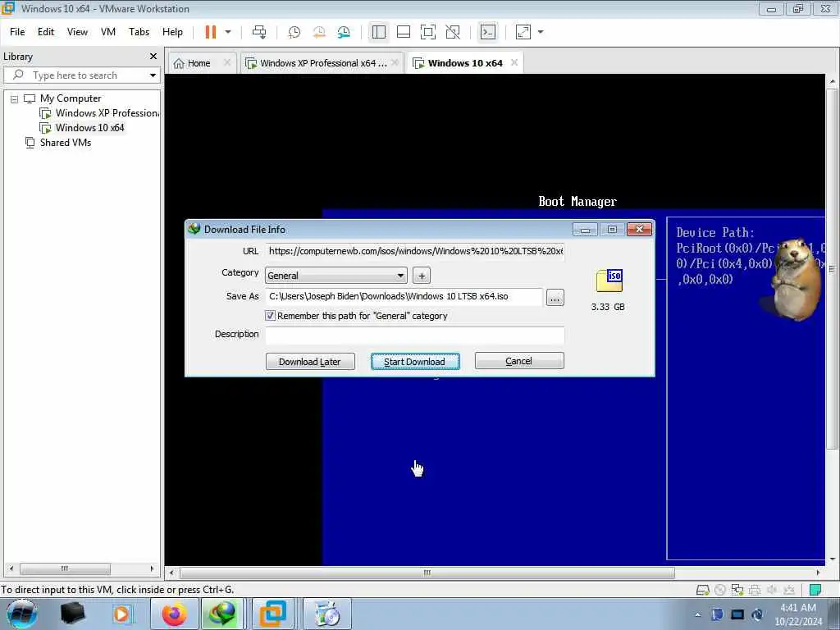Revert VM to snapshot icon
840x630 pixels.
[319, 32]
